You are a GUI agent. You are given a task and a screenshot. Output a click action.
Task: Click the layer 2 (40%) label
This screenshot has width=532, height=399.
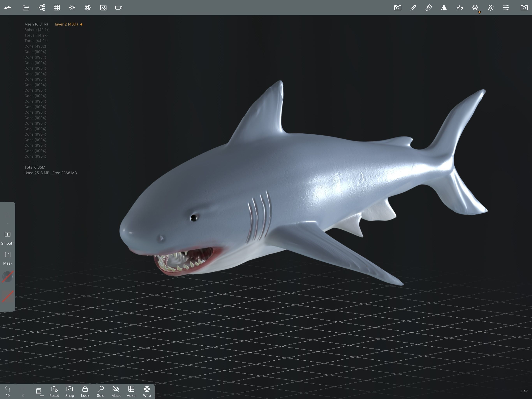click(x=66, y=24)
